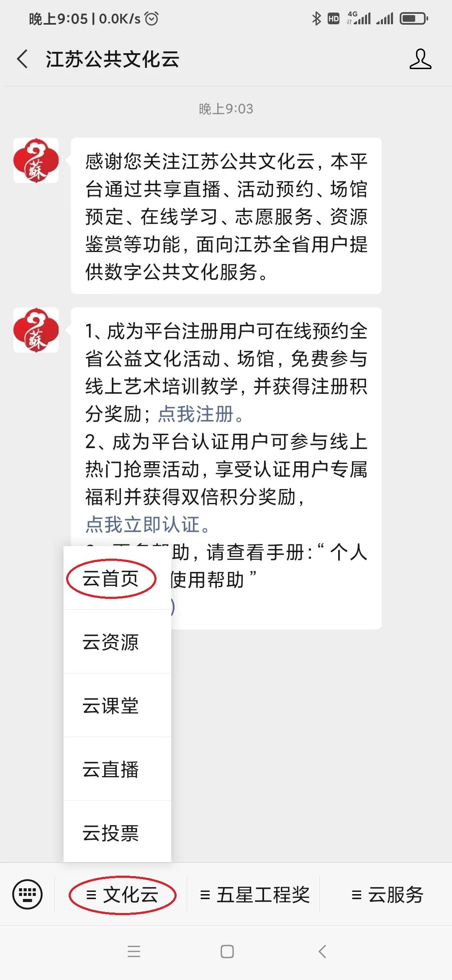
Task: Tap the back arrow in the header
Action: 23,59
